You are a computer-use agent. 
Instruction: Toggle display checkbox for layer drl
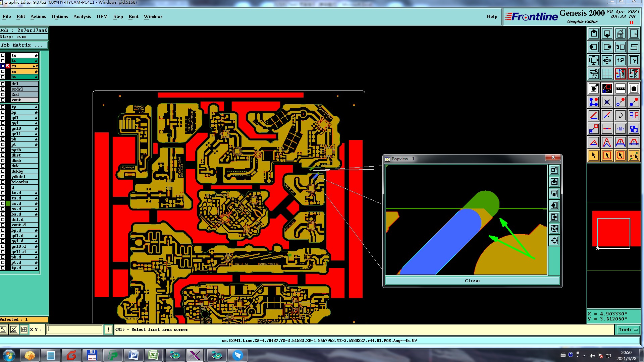pos(3,84)
